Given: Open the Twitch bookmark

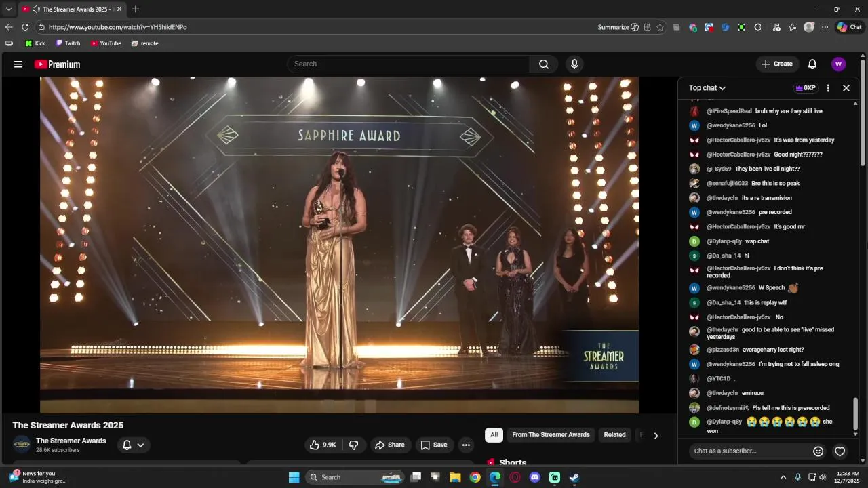Looking at the screenshot, I should coord(68,43).
